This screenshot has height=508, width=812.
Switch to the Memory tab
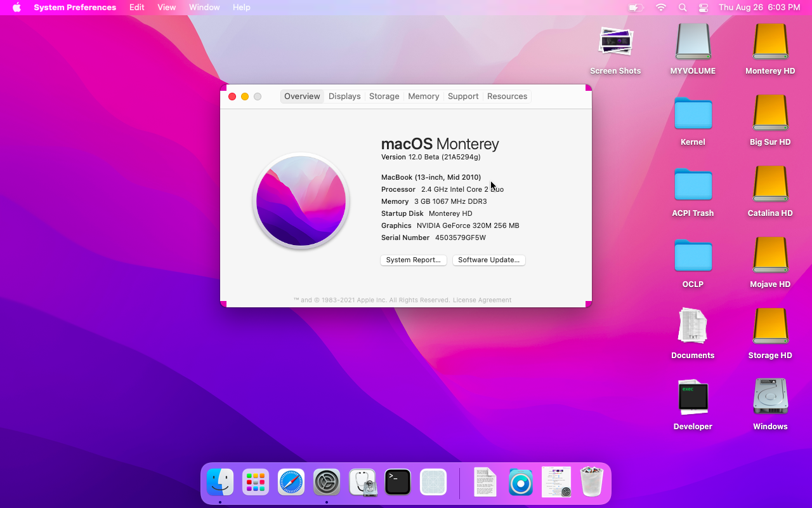(x=424, y=97)
